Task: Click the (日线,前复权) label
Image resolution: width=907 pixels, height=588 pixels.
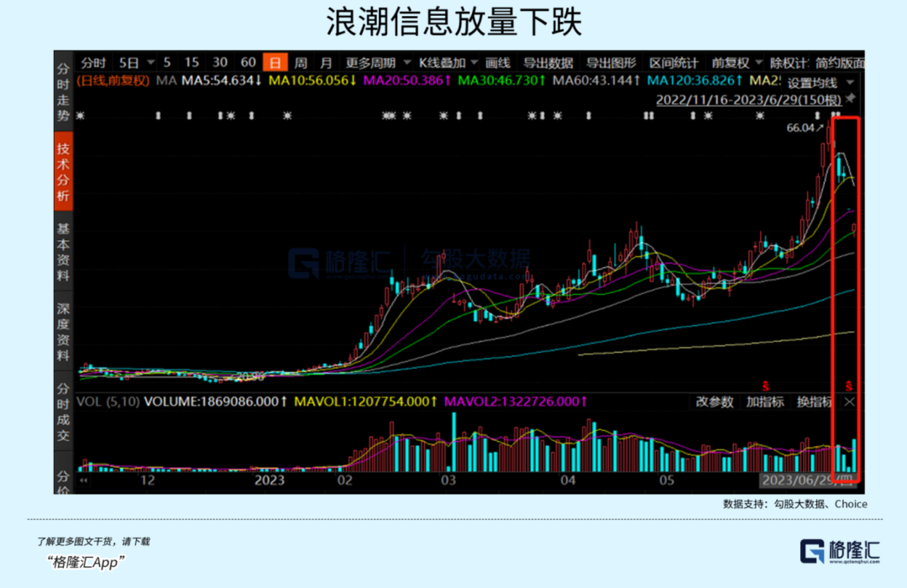Action: (114, 81)
